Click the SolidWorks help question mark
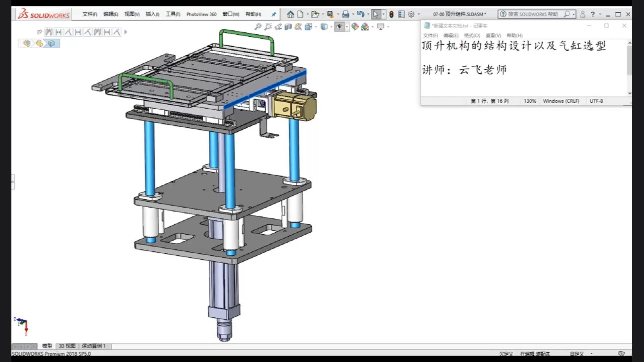Viewport: 644px width, 362px height. tap(593, 14)
